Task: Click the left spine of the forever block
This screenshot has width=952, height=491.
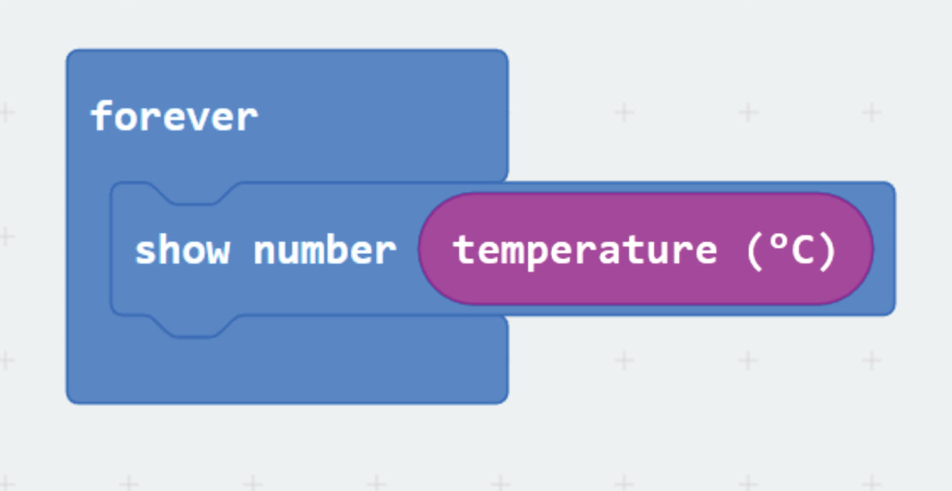Action: tap(88, 249)
